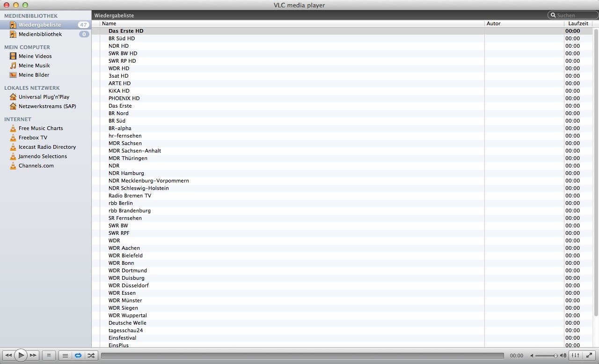Open Free Music Charts
Screen dimensions: 599x364
(x=45, y=128)
